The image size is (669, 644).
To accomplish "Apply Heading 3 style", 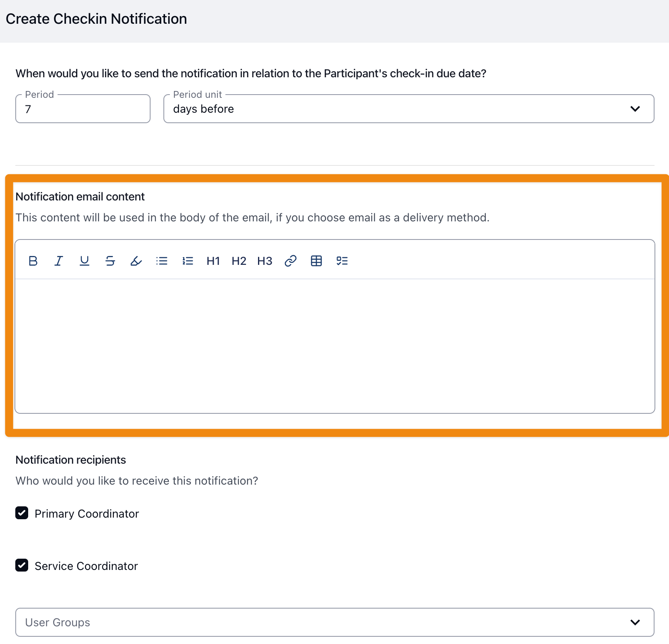I will 265,261.
